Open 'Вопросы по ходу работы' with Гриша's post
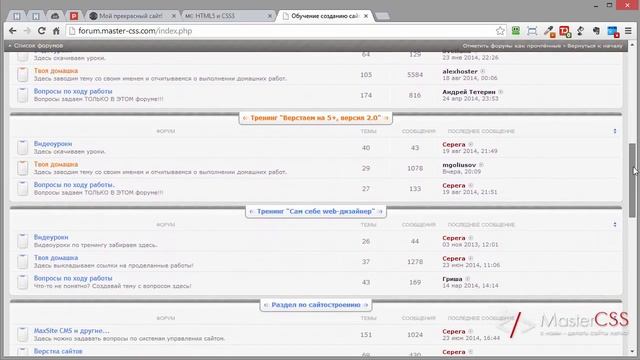Viewport: 640px width, 360px height. pyautogui.click(x=73, y=278)
